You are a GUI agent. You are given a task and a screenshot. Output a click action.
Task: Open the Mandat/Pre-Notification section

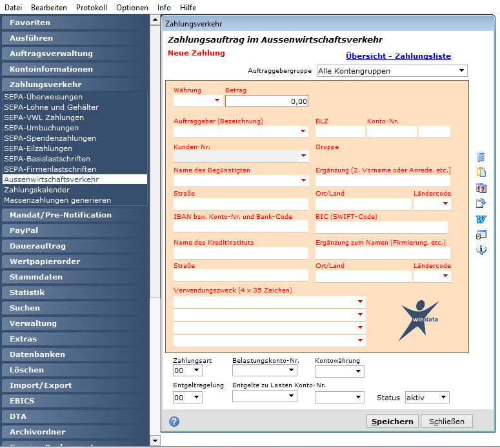click(x=75, y=215)
